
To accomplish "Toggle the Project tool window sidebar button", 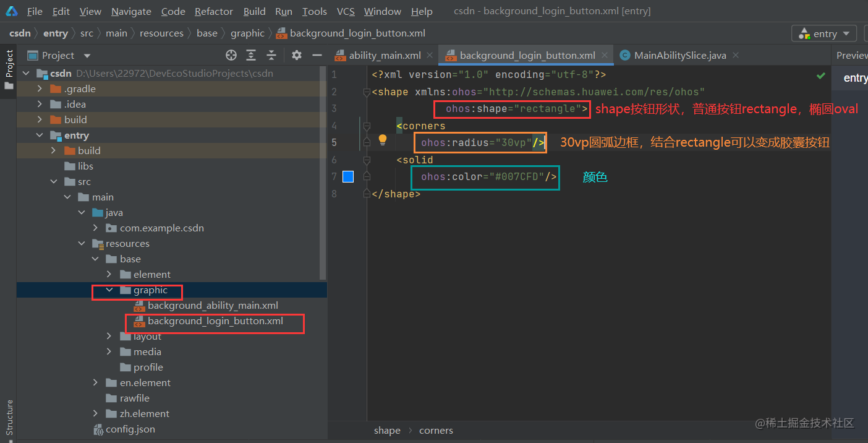I will point(9,69).
